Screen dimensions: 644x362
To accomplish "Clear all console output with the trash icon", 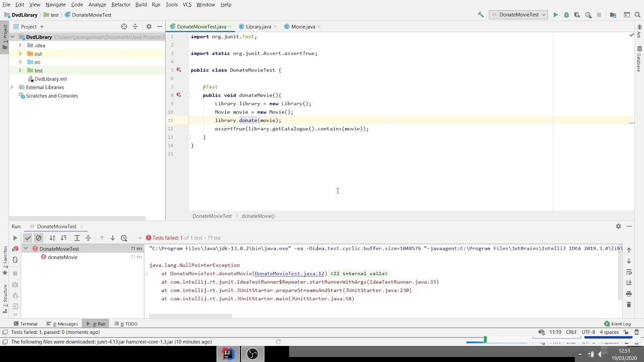I will (629, 305).
